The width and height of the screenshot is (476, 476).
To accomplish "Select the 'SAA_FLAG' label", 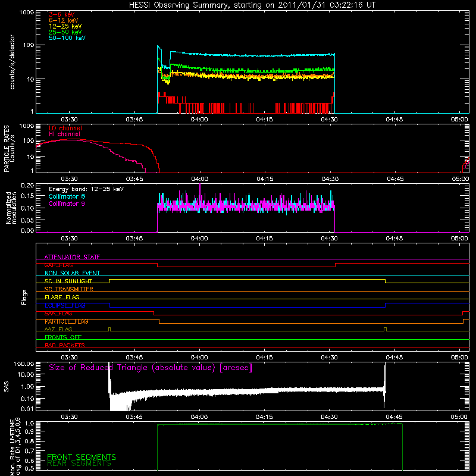I will [58, 314].
